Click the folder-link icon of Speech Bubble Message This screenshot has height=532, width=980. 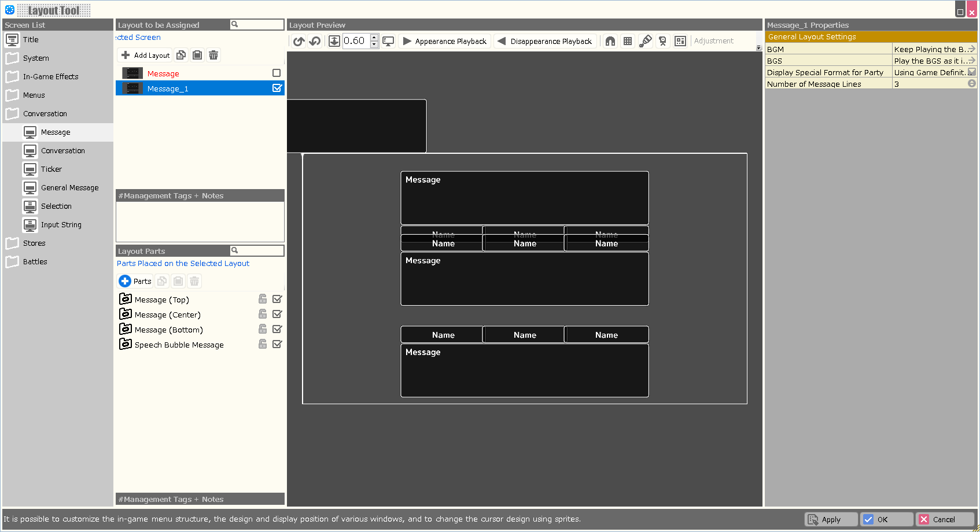[126, 344]
